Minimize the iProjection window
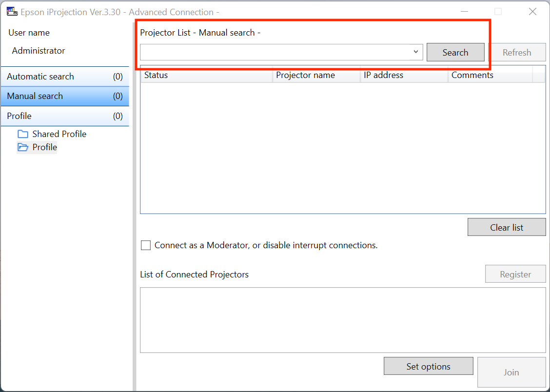Viewport: 550px width, 392px height. click(x=464, y=12)
